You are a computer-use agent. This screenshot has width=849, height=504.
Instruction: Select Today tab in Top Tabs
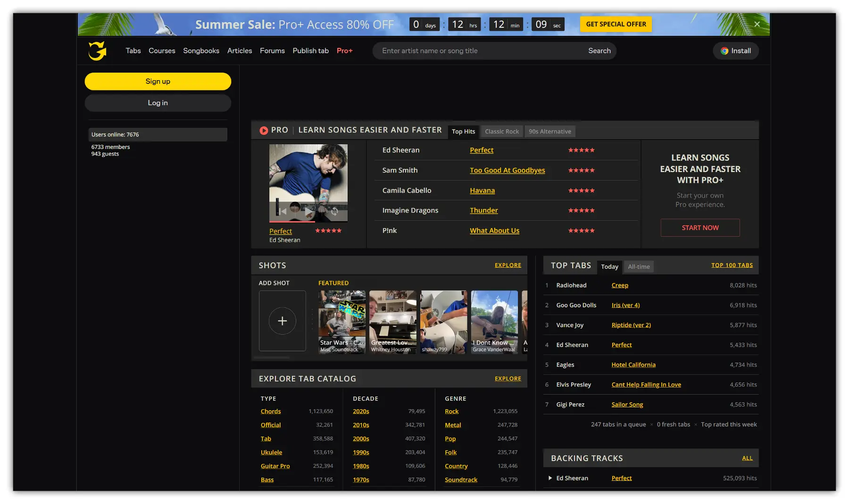tap(609, 267)
